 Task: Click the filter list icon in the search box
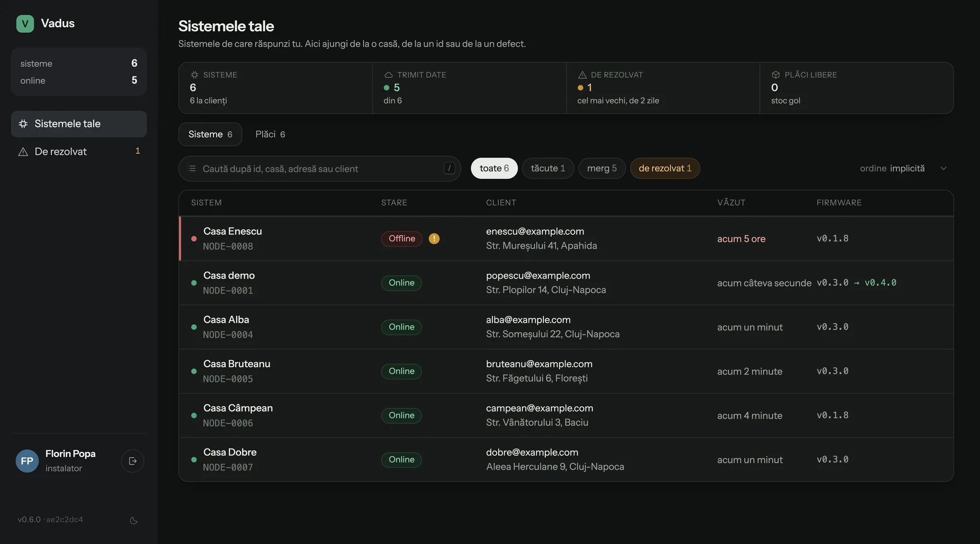click(x=192, y=168)
